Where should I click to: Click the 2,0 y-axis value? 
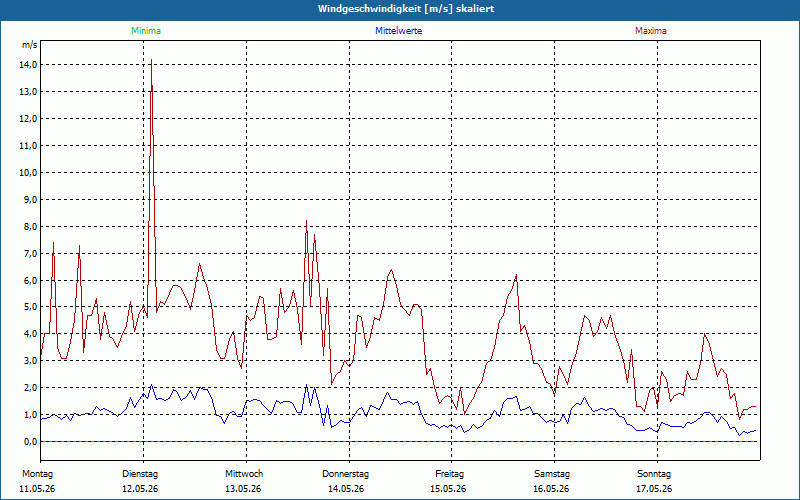point(30,388)
